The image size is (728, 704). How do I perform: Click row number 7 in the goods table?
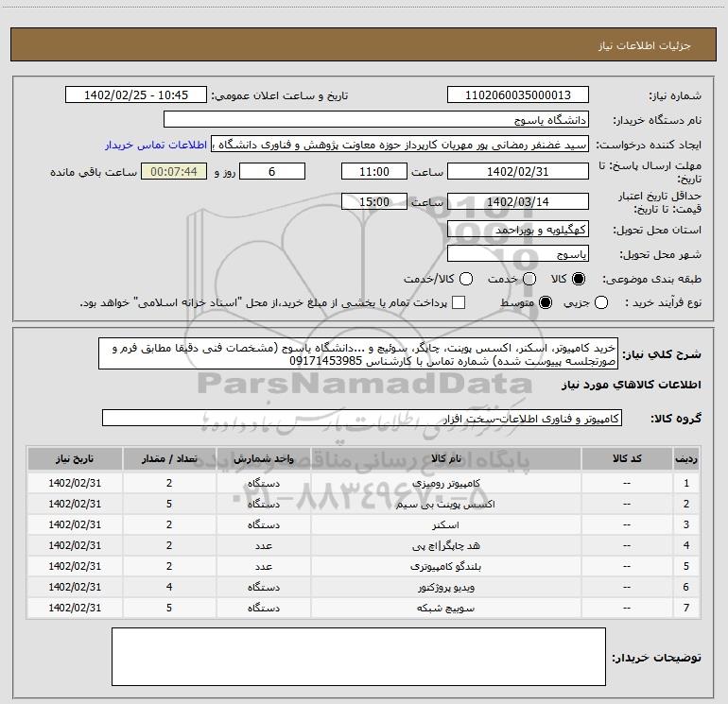686,608
